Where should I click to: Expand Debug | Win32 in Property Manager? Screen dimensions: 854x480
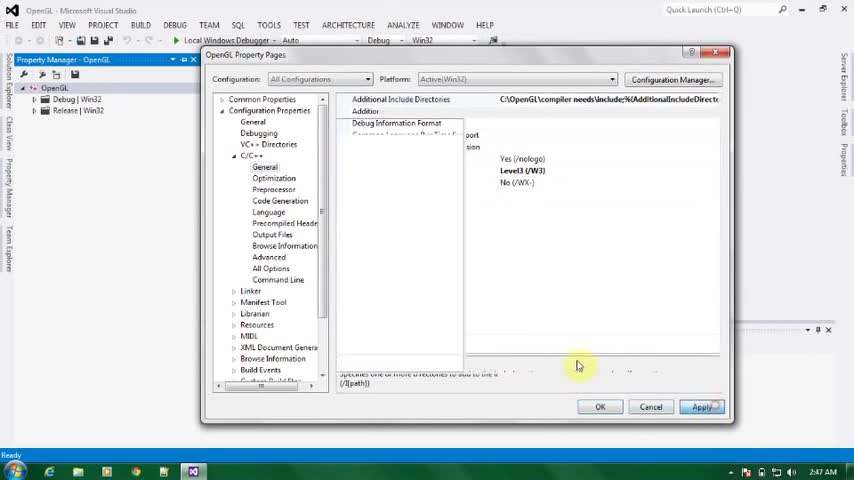point(34,100)
